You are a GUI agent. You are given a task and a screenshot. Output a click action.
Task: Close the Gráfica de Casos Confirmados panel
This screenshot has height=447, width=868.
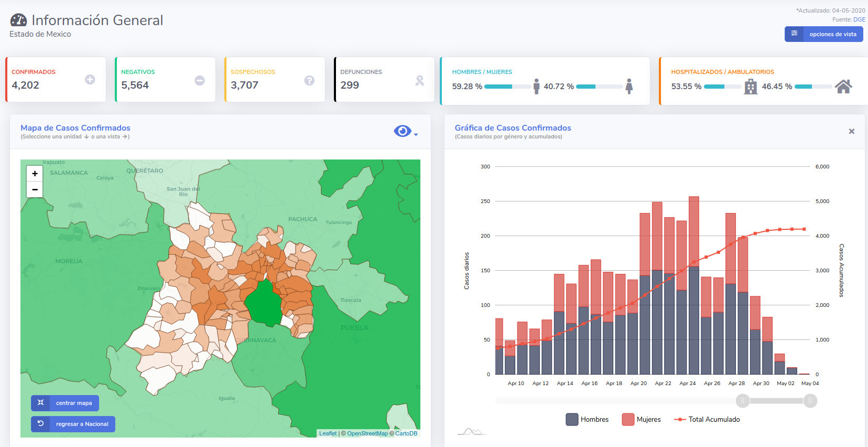pos(851,131)
